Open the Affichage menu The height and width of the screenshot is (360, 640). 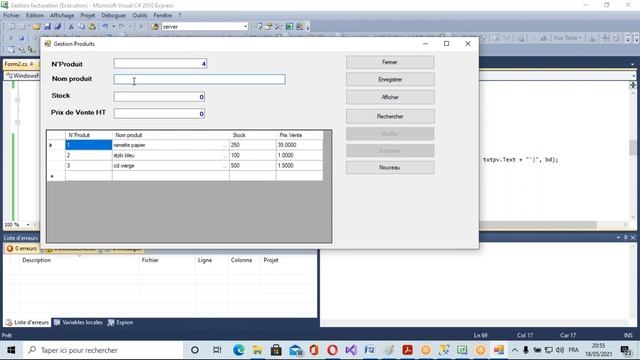coord(62,15)
